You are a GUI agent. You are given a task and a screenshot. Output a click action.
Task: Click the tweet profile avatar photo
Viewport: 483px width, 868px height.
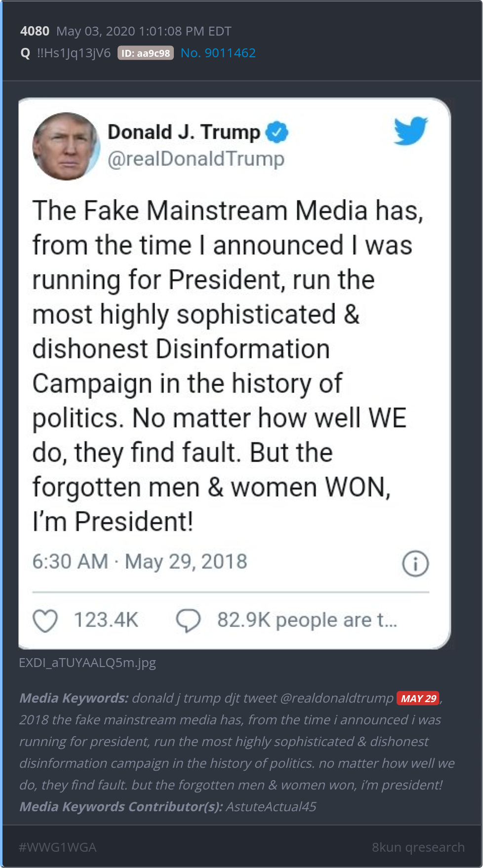point(66,146)
